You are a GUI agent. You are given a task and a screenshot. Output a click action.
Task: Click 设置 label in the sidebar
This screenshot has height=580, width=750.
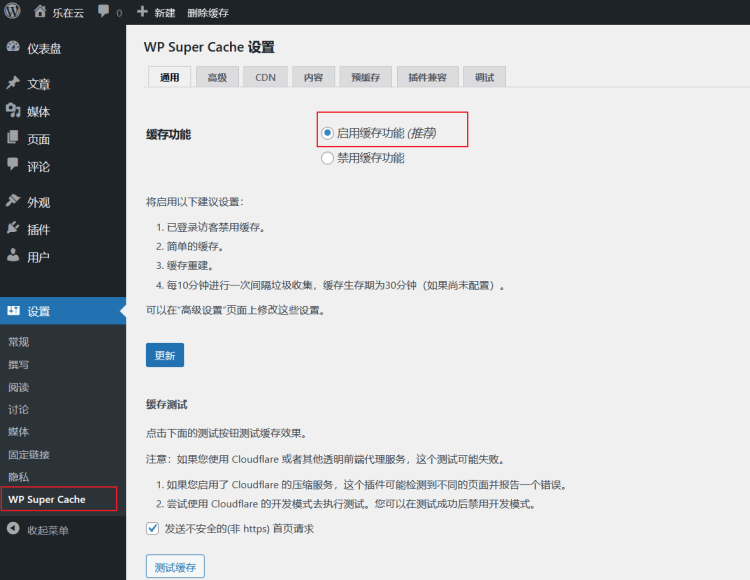(x=38, y=311)
